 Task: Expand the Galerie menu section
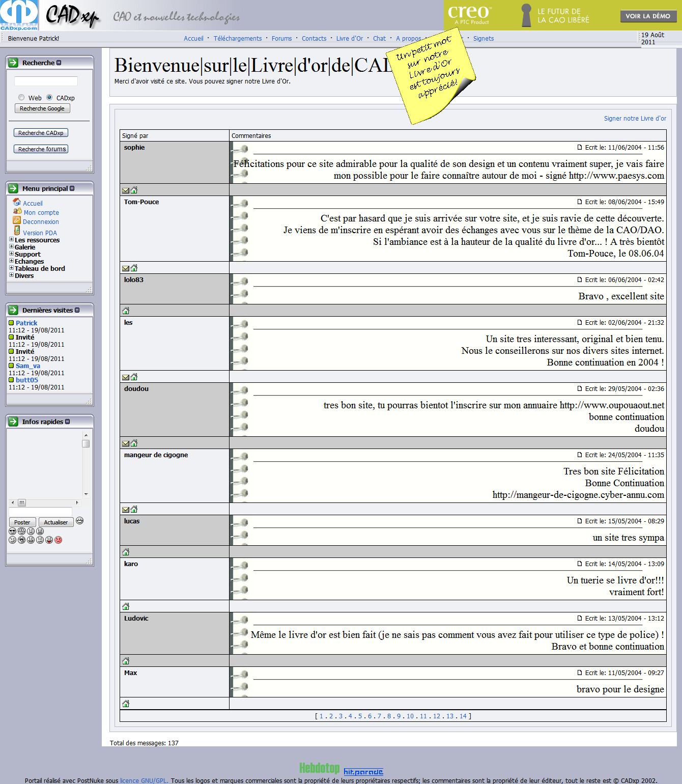pos(11,247)
